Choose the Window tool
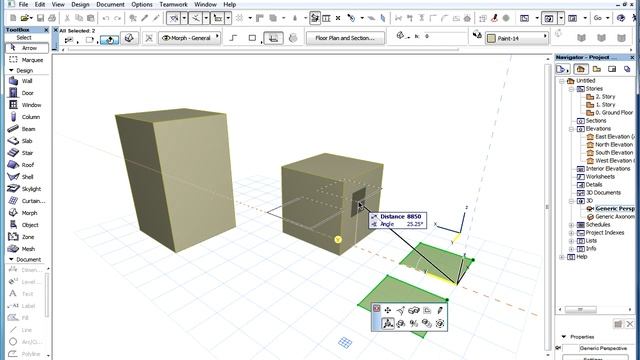This screenshot has height=360, width=640. click(x=27, y=105)
